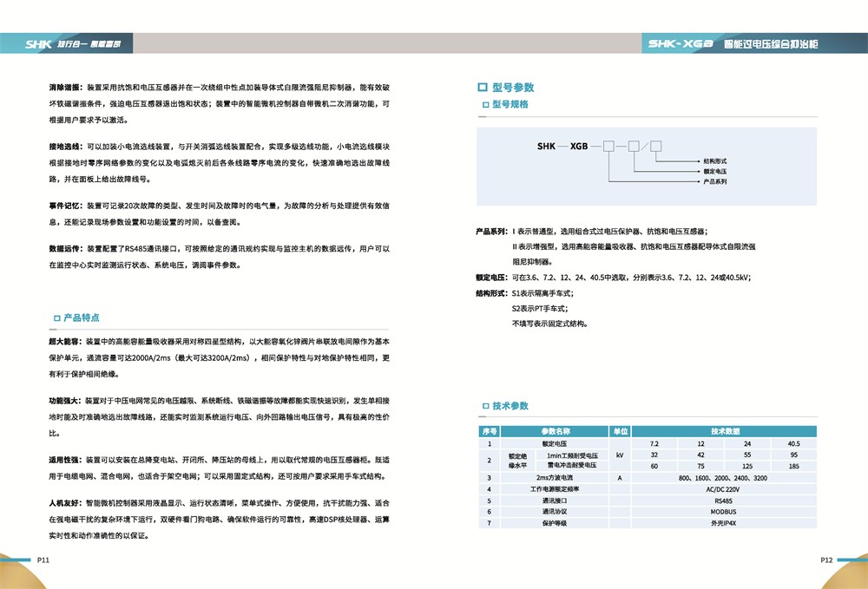Select the 产品特点 section heading

pyautogui.click(x=82, y=317)
